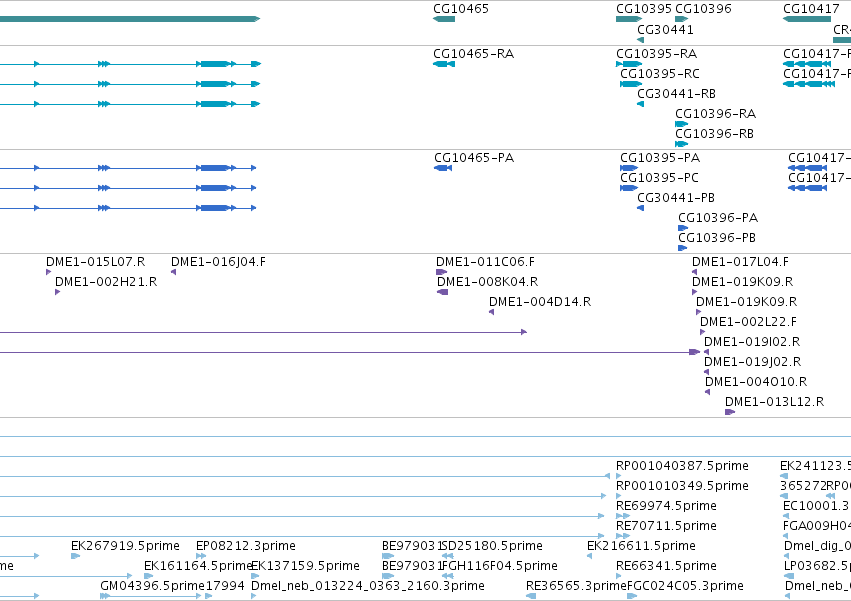The height and width of the screenshot is (601, 851).
Task: Click EST FGH116F04.5prime
Action: point(500,567)
